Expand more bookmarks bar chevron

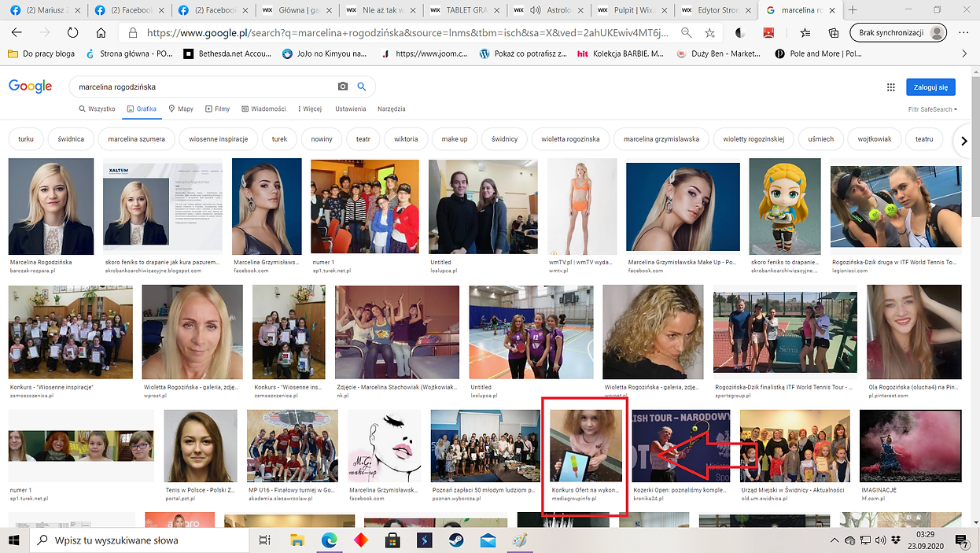(x=964, y=53)
